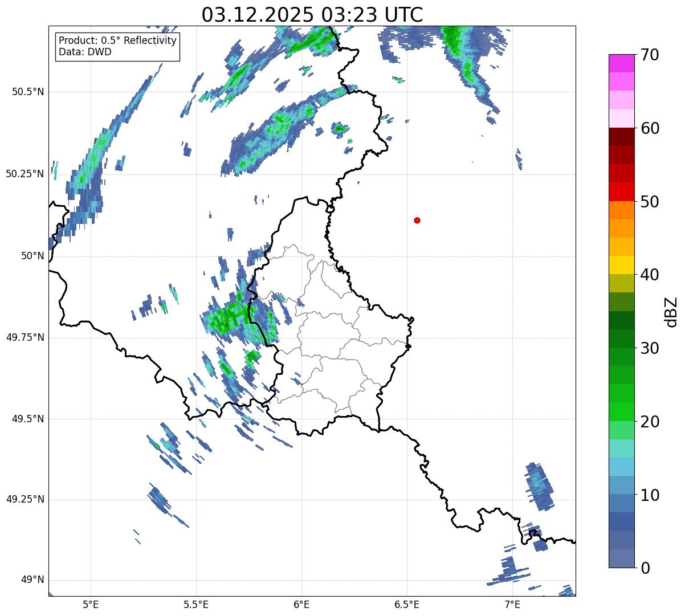Image resolution: width=685 pixels, height=616 pixels.
Task: Click the 6°E longitude label
Action: coord(301,604)
